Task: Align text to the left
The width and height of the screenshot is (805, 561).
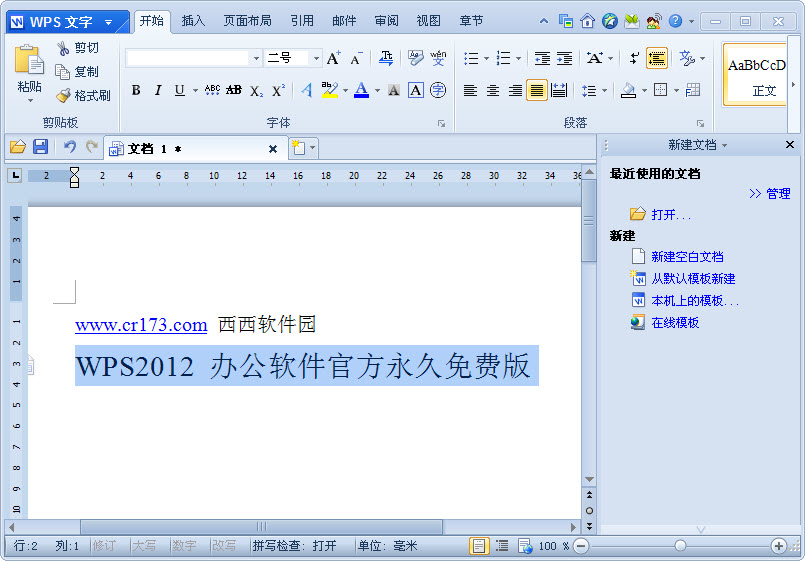Action: coord(470,91)
